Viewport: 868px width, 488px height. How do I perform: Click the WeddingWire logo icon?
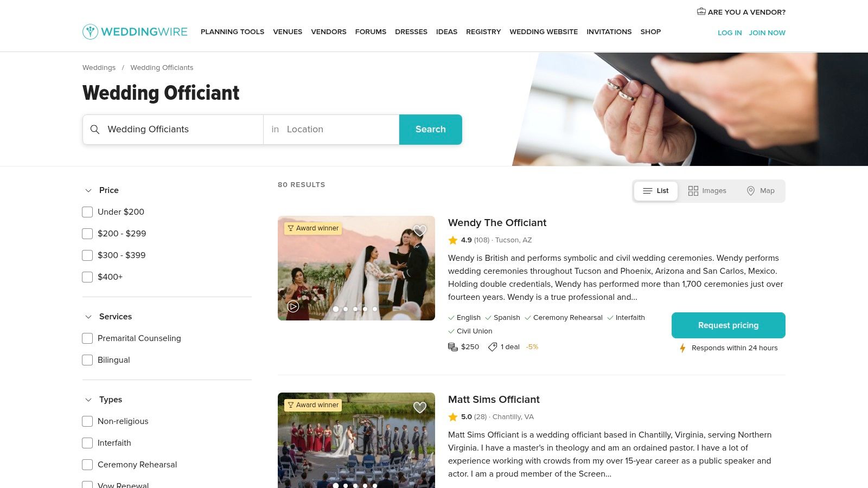90,31
